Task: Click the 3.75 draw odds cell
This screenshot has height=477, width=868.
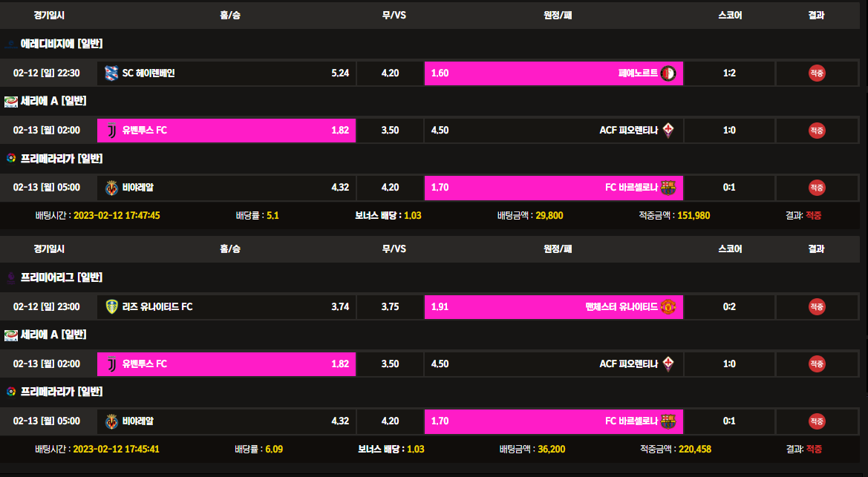Action: (390, 306)
